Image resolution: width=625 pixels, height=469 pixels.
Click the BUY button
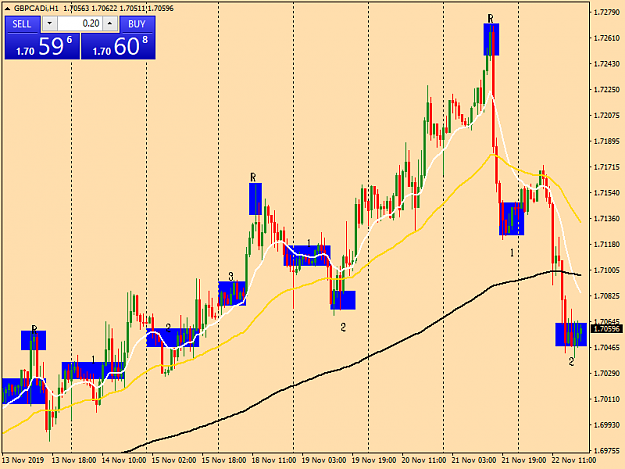[137, 24]
